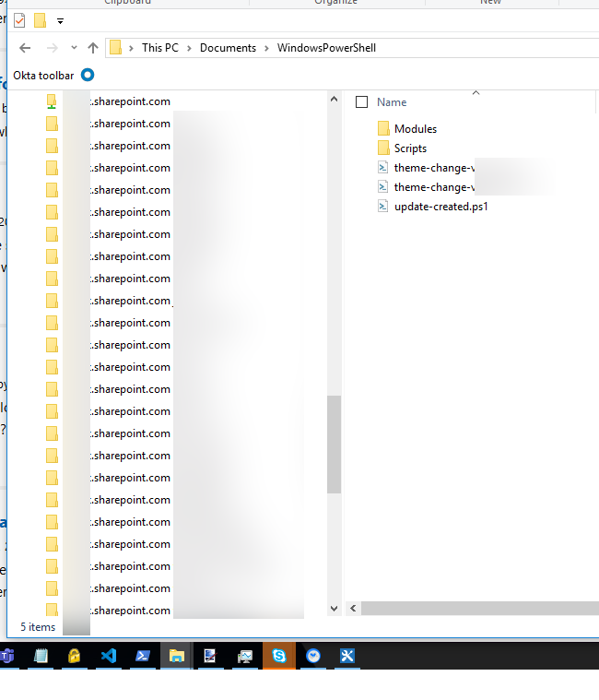Click the folder icon in the address bar
Viewport: 599px width, 700px height.
[116, 48]
